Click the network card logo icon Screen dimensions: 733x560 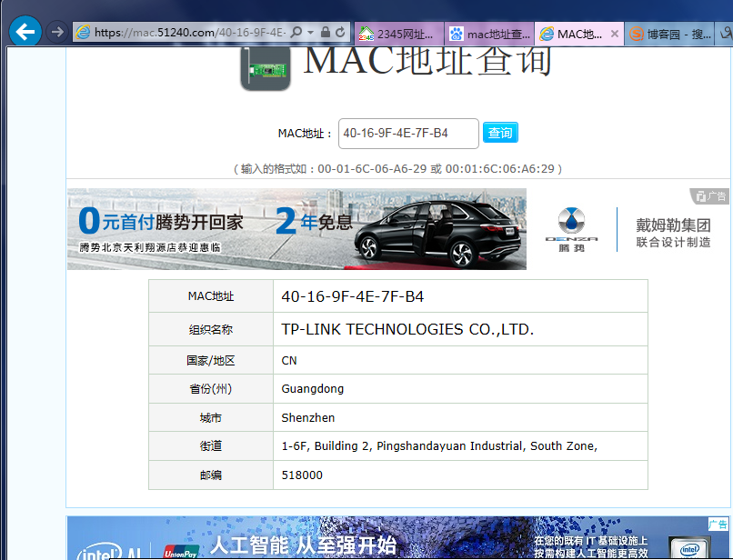tap(266, 69)
